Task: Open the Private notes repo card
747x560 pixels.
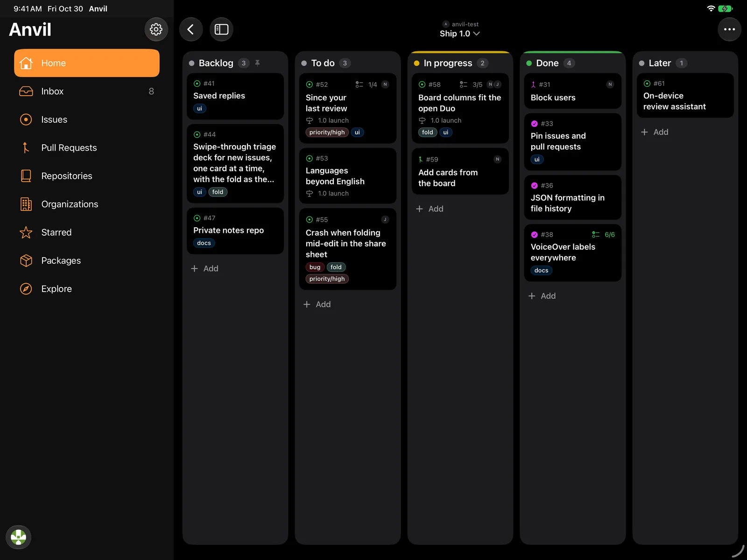Action: pyautogui.click(x=235, y=231)
